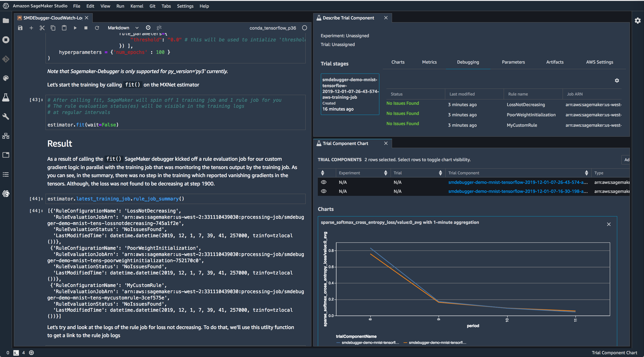Sort by the Experiment column arrows
Screen dimensions: 644x357
(x=386, y=173)
